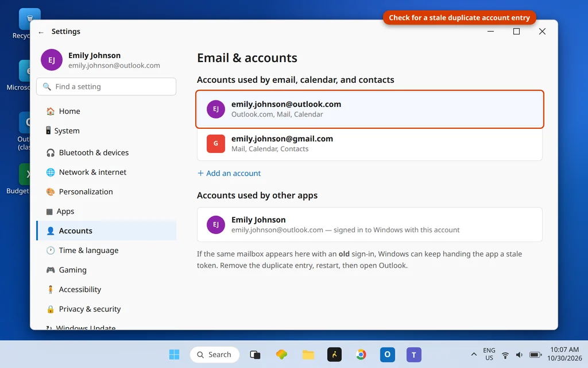This screenshot has height=368, width=588.
Task: Click the red G Gmail account icon
Action: [216, 143]
